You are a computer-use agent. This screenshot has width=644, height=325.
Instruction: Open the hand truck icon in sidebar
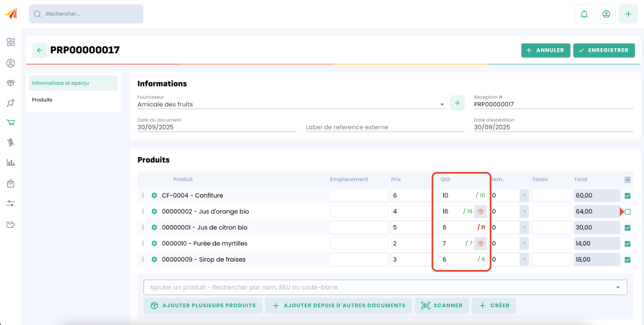(11, 143)
